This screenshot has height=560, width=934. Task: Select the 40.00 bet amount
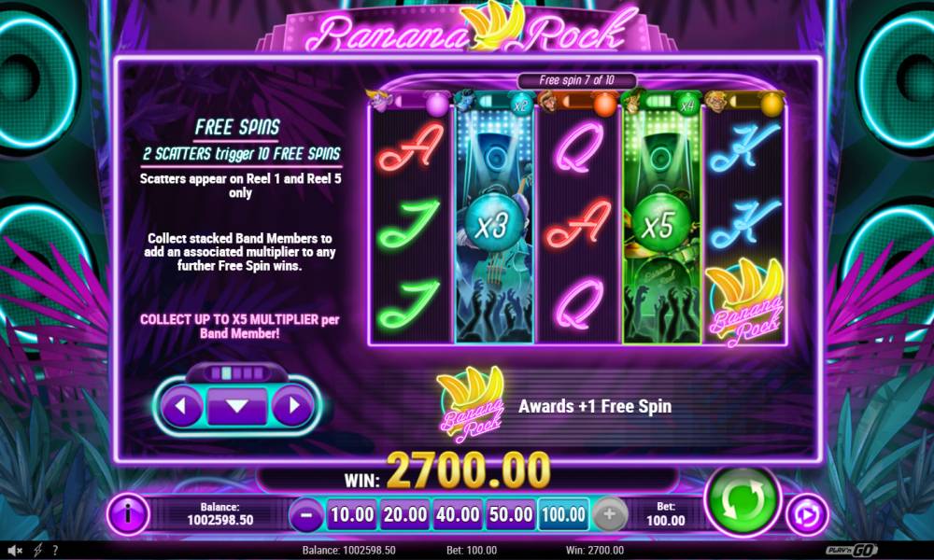pyautogui.click(x=458, y=515)
